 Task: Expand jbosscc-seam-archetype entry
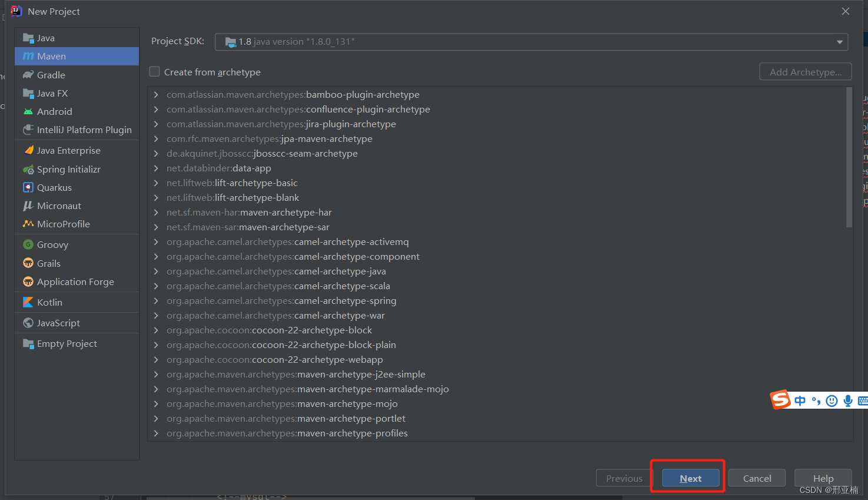click(x=156, y=154)
